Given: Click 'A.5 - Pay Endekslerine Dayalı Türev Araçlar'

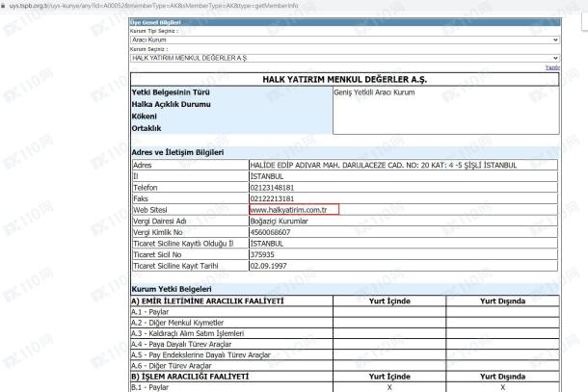Looking at the screenshot, I should tap(200, 354).
